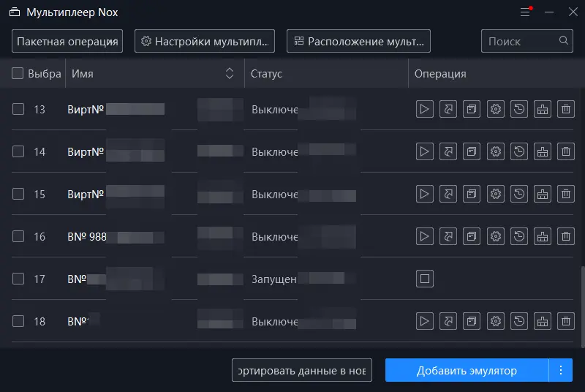Tick checkbox for emulator 13
Viewport: 585px width, 392px height.
[x=18, y=109]
